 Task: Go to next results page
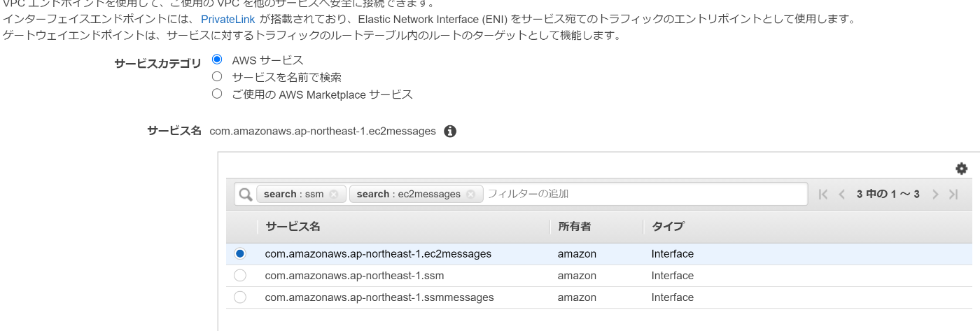click(935, 195)
